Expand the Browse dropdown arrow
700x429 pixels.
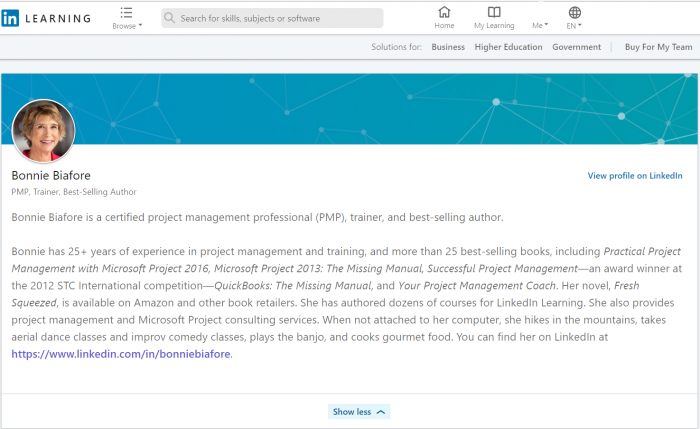(140, 25)
